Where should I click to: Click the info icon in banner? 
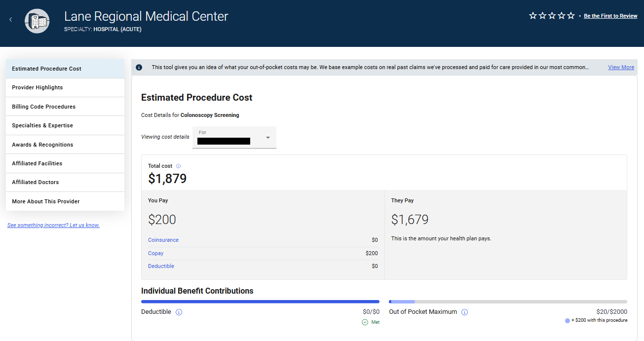click(139, 67)
